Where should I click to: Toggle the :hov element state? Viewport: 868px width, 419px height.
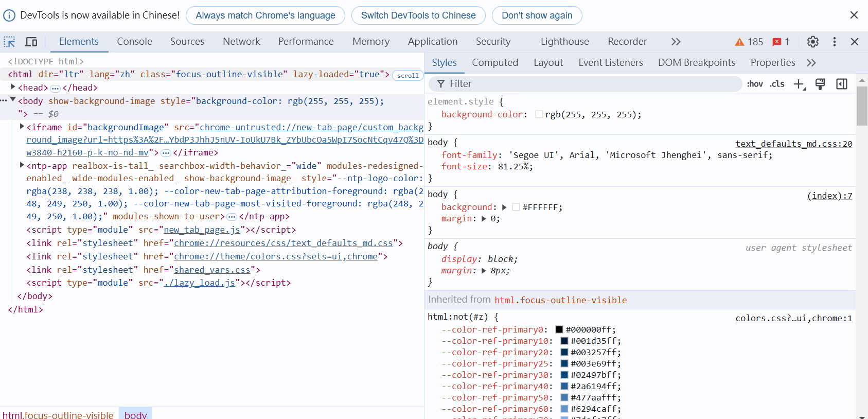pyautogui.click(x=755, y=84)
